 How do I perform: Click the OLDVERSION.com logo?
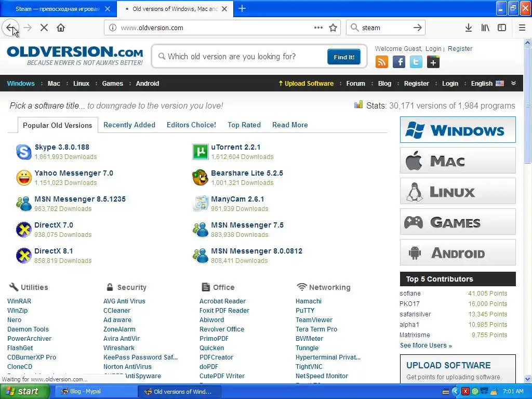75,56
